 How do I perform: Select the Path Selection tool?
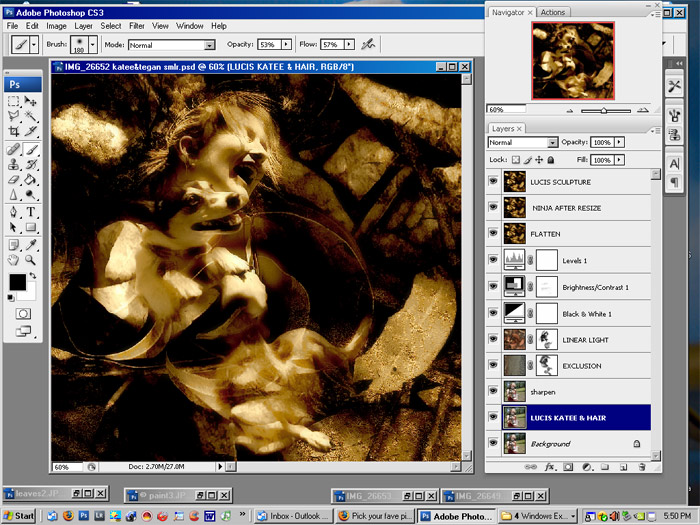14,227
